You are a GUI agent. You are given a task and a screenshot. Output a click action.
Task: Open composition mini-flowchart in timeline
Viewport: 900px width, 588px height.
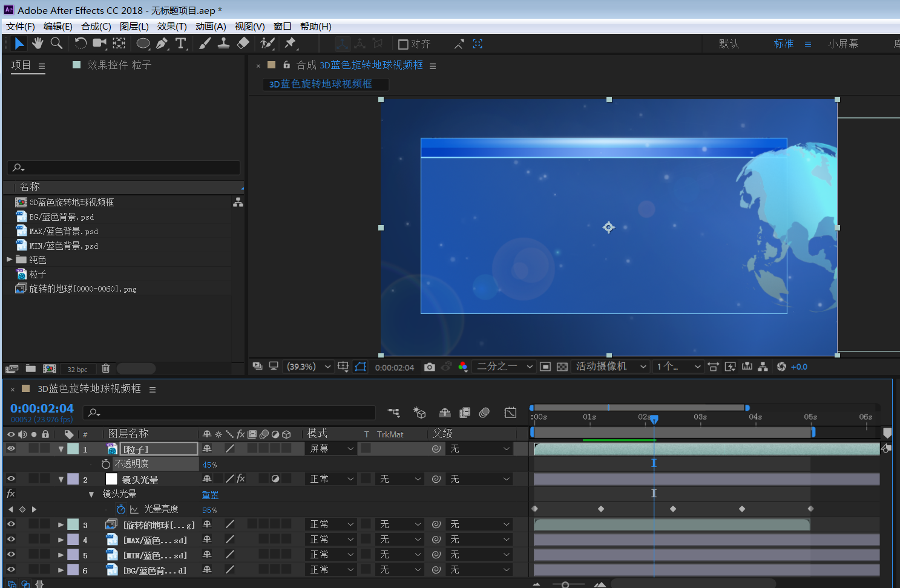coord(394,413)
